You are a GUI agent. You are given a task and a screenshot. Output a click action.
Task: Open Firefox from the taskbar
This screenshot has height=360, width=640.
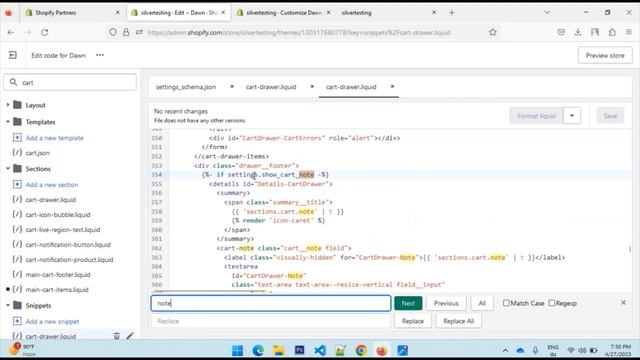382,350
